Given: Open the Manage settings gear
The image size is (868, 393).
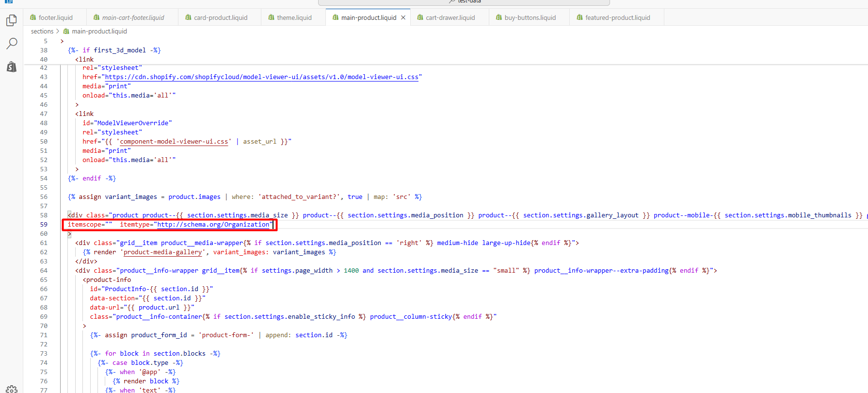Looking at the screenshot, I should 12,389.
